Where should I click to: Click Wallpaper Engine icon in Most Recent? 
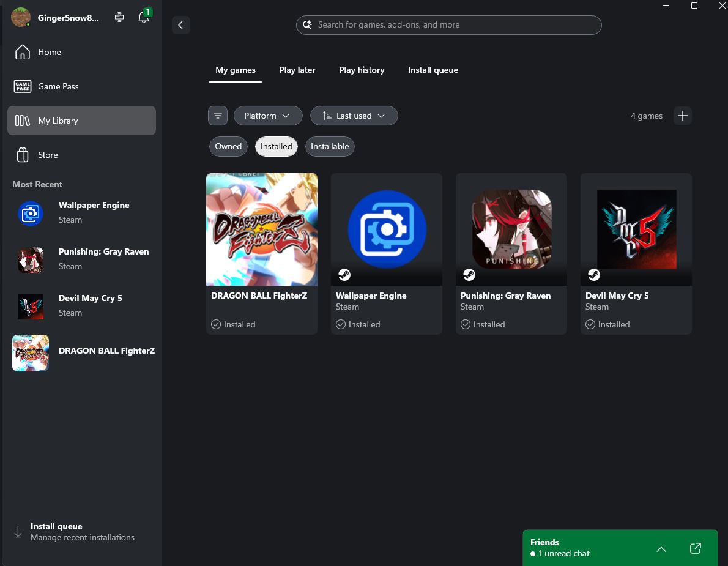pyautogui.click(x=31, y=214)
